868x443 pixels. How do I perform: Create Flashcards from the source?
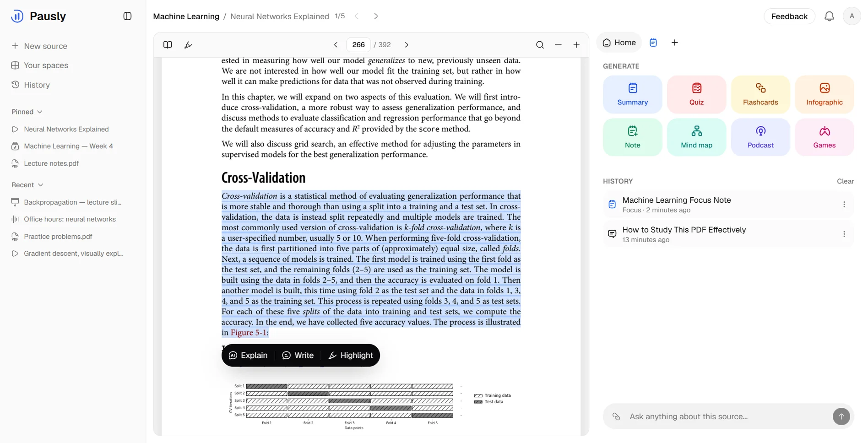[760, 94]
